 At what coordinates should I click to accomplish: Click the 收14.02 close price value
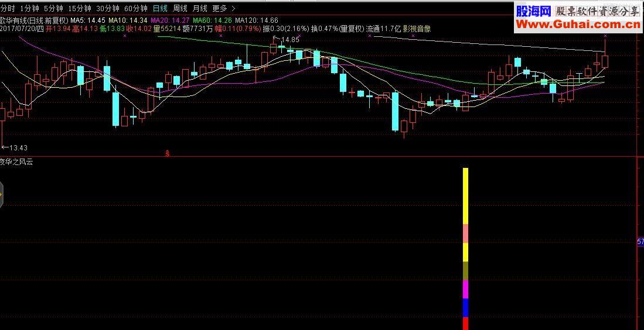(x=139, y=29)
